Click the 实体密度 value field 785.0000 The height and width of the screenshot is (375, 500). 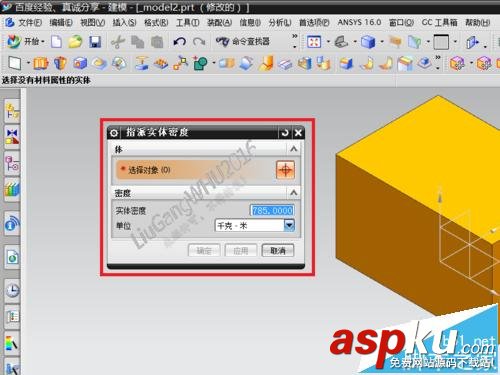pos(272,210)
